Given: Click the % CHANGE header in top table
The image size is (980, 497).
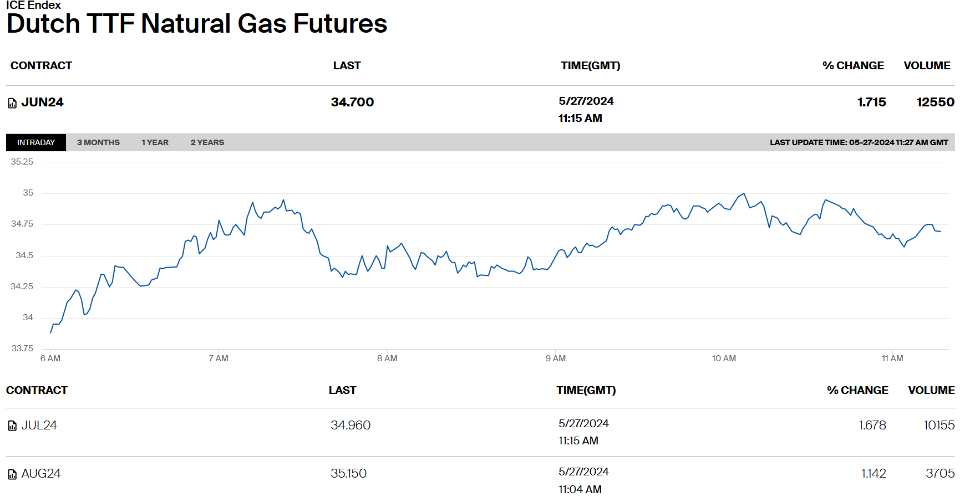Looking at the screenshot, I should pos(853,65).
